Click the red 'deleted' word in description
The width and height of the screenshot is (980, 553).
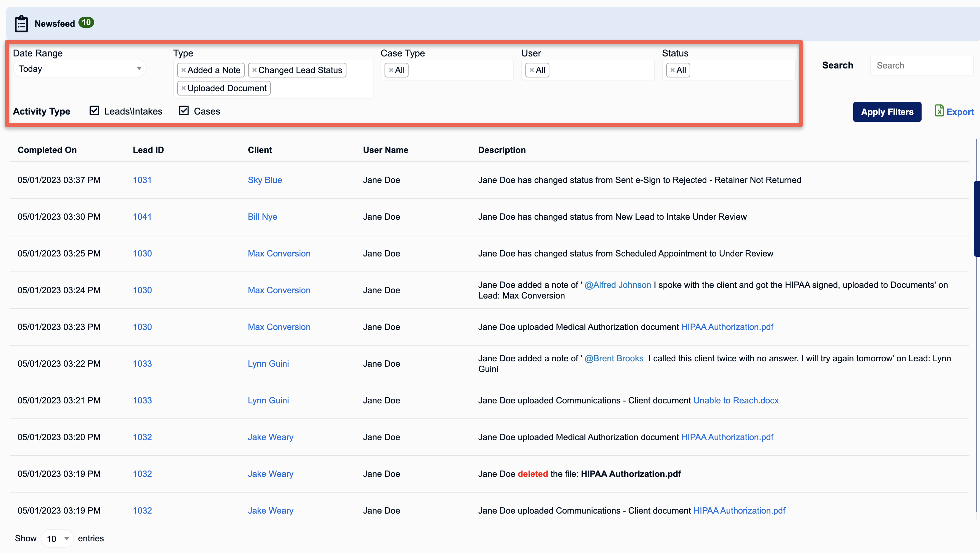click(x=533, y=474)
